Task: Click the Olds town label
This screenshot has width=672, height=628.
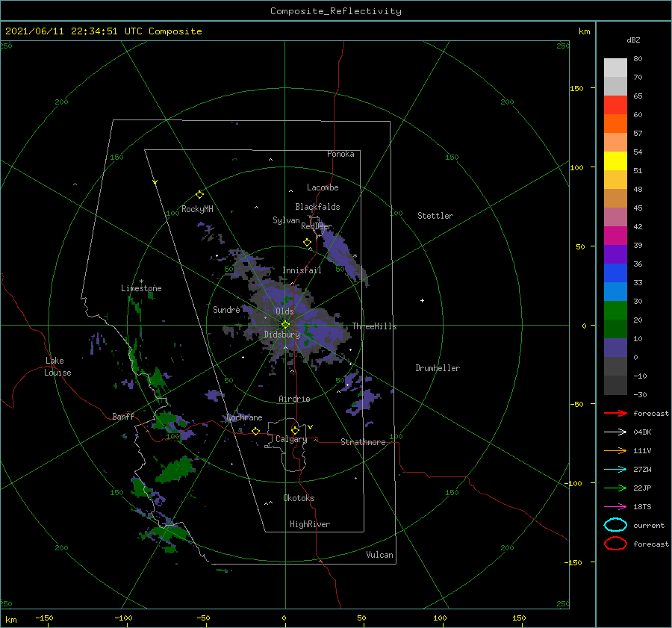Action: click(284, 311)
